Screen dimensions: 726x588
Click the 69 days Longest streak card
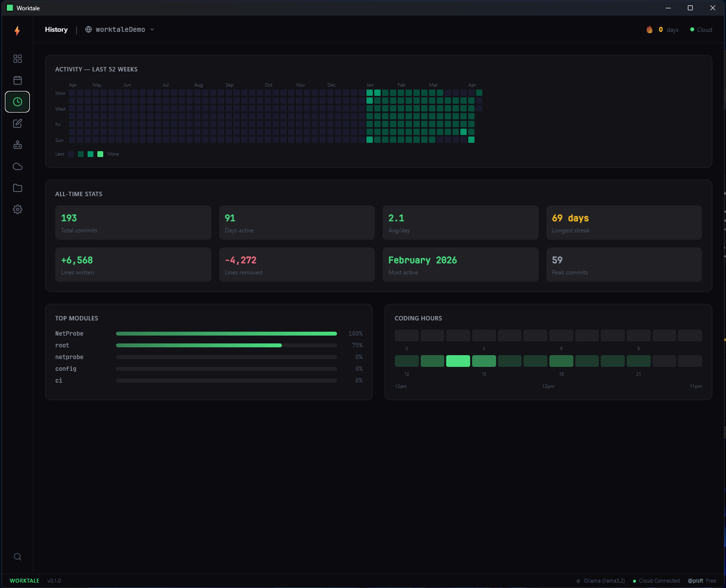coord(624,223)
